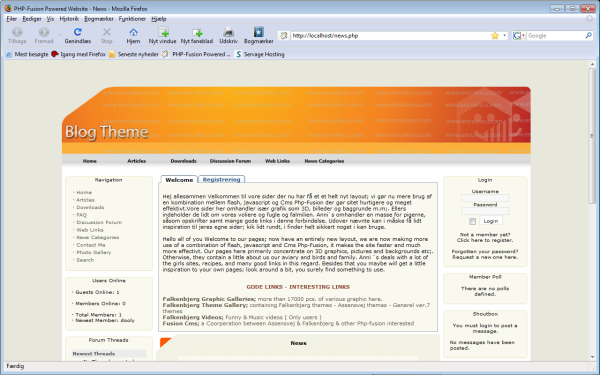The height and width of the screenshot is (375, 600).
Task: Expand the address bar history dropdown
Action: pyautogui.click(x=504, y=36)
